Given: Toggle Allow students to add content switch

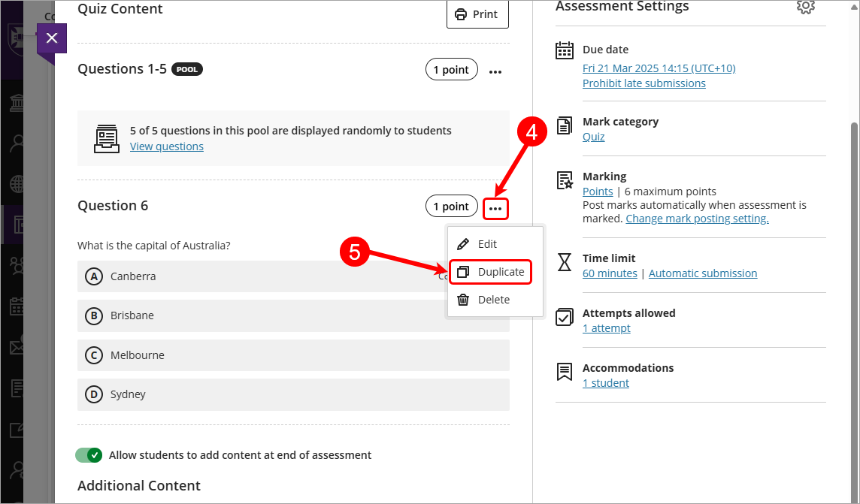Looking at the screenshot, I should (x=89, y=455).
